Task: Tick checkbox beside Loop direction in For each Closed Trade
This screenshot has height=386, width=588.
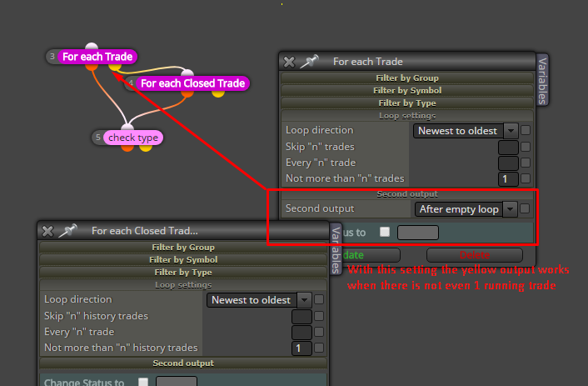Action: pyautogui.click(x=319, y=299)
